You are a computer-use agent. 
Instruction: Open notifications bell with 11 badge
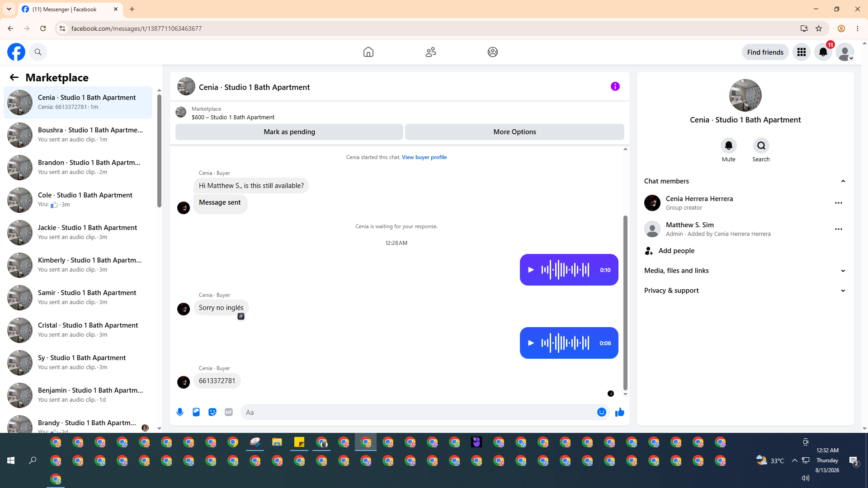(x=823, y=52)
